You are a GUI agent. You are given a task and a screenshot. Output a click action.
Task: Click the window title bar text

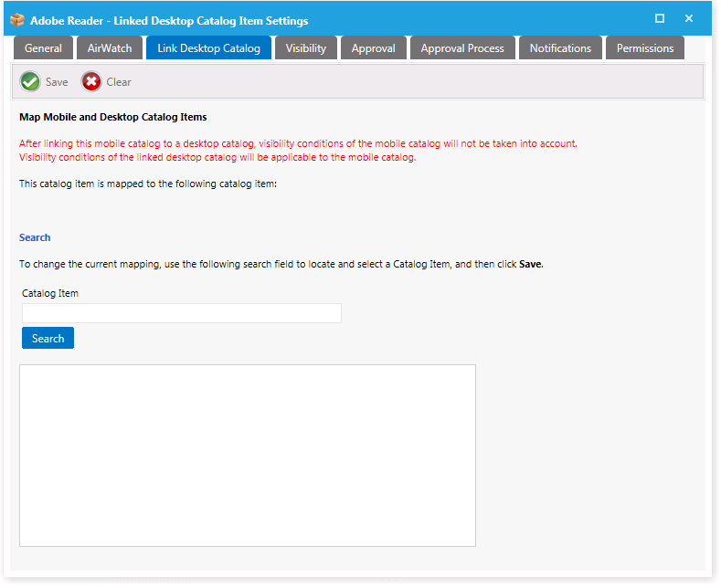tap(169, 20)
